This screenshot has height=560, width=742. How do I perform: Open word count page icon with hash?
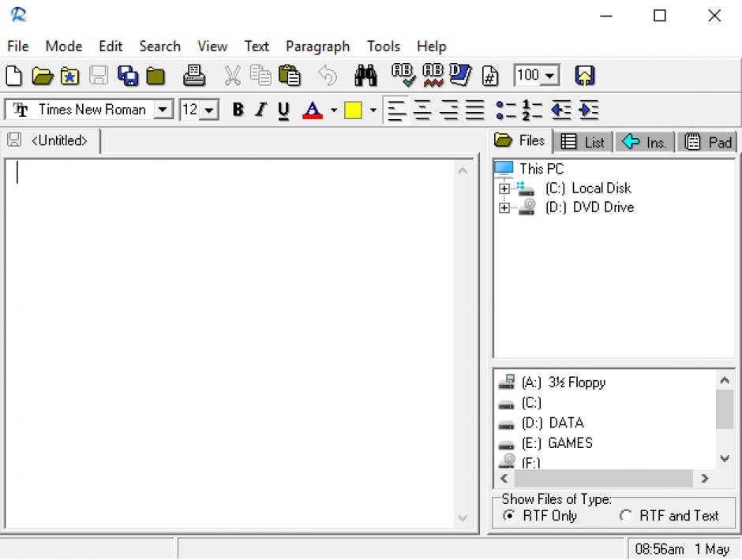tap(489, 77)
